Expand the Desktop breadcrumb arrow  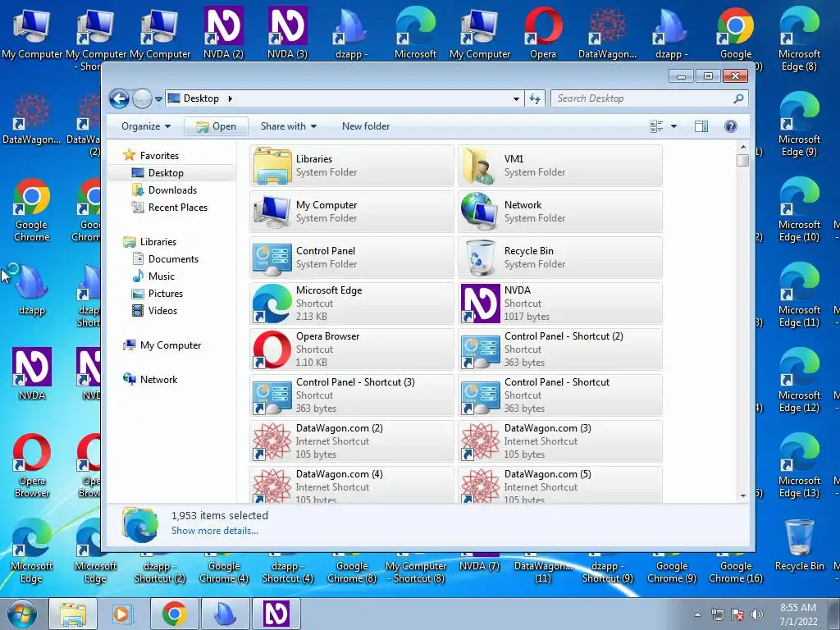(231, 98)
